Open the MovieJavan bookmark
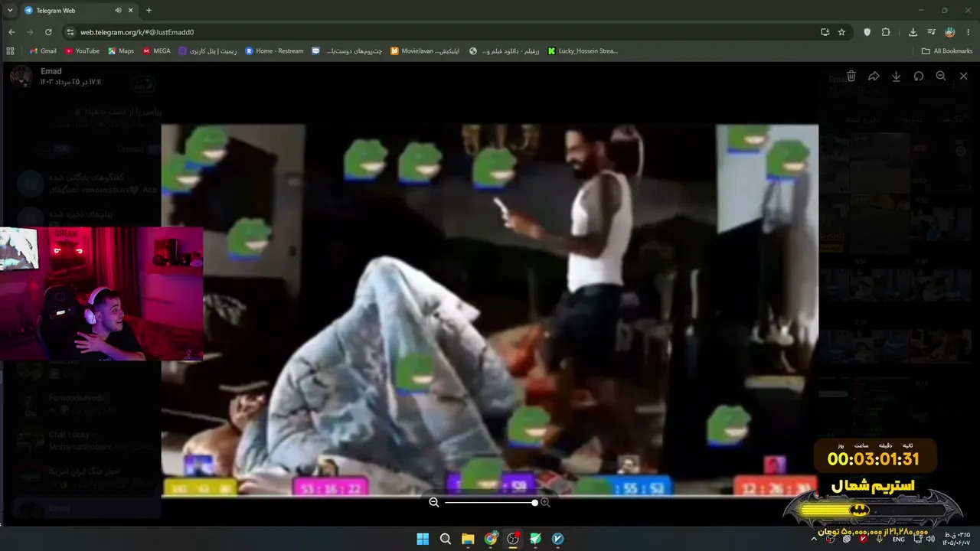980x551 pixels. click(425, 51)
